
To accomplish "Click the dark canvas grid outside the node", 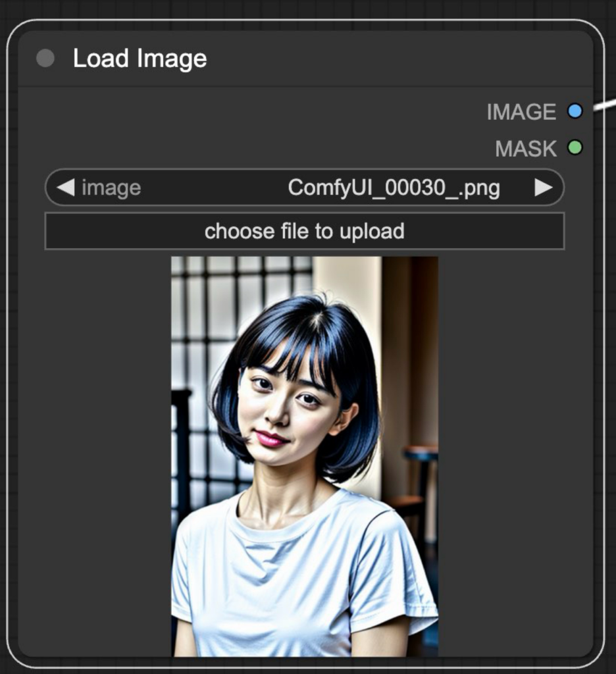I will click(x=301, y=8).
